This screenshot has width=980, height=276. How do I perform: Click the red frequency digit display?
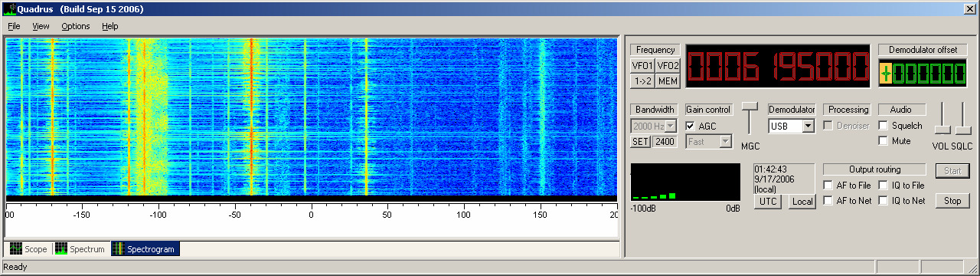coord(777,65)
